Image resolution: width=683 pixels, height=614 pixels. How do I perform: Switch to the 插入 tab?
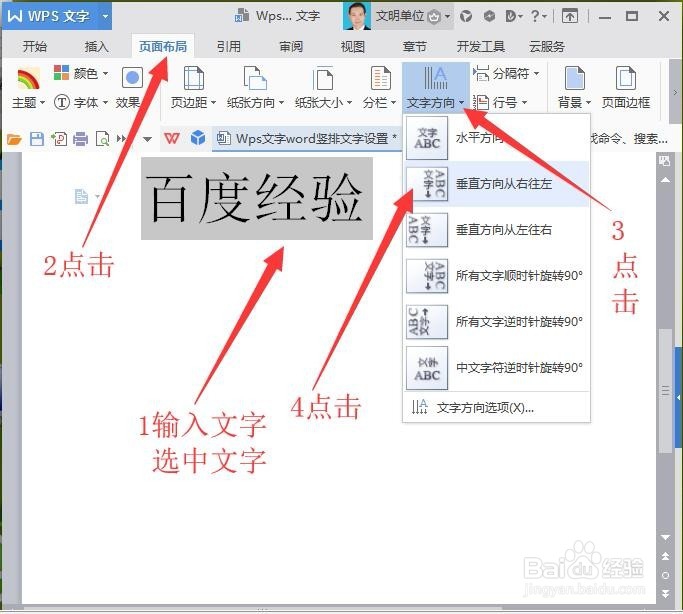pyautogui.click(x=96, y=46)
